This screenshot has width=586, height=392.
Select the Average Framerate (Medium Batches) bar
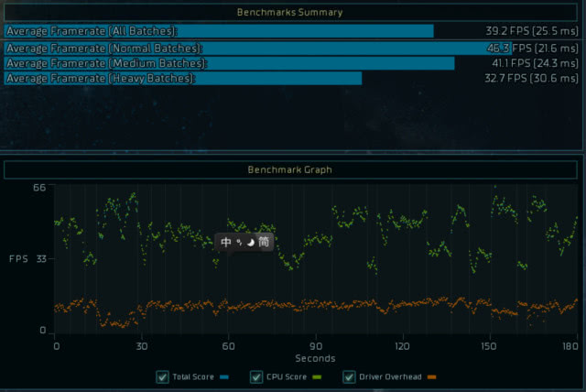tap(229, 63)
